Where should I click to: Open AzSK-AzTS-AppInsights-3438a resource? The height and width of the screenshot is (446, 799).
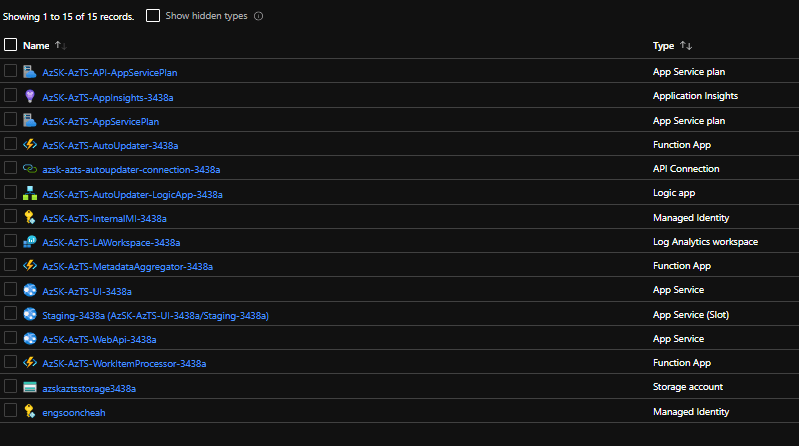[108, 97]
